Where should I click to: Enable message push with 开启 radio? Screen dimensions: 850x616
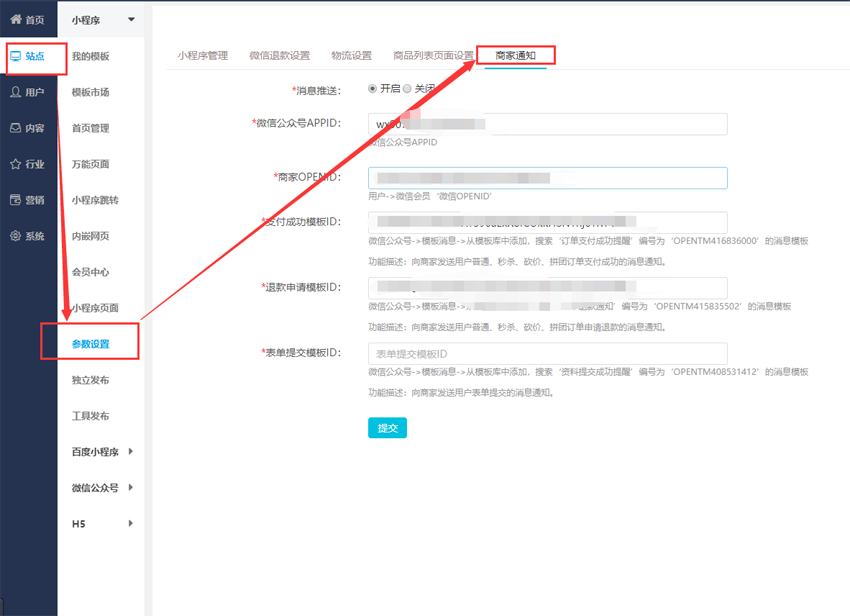tap(373, 89)
